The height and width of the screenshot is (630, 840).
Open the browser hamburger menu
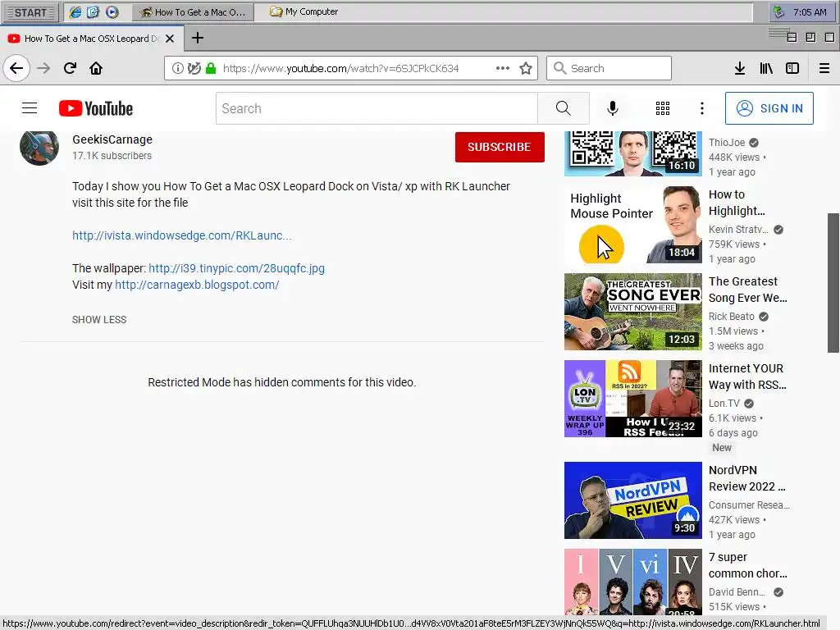[x=824, y=68]
